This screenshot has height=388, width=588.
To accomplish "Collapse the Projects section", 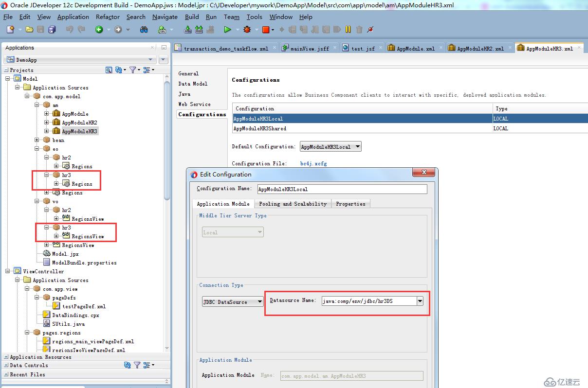I will (6, 70).
